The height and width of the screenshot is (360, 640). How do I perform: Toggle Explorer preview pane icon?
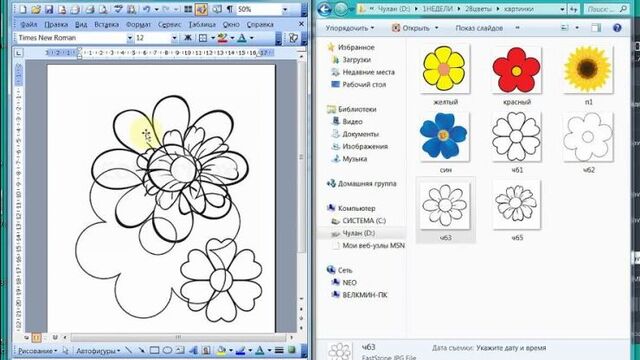[x=596, y=28]
